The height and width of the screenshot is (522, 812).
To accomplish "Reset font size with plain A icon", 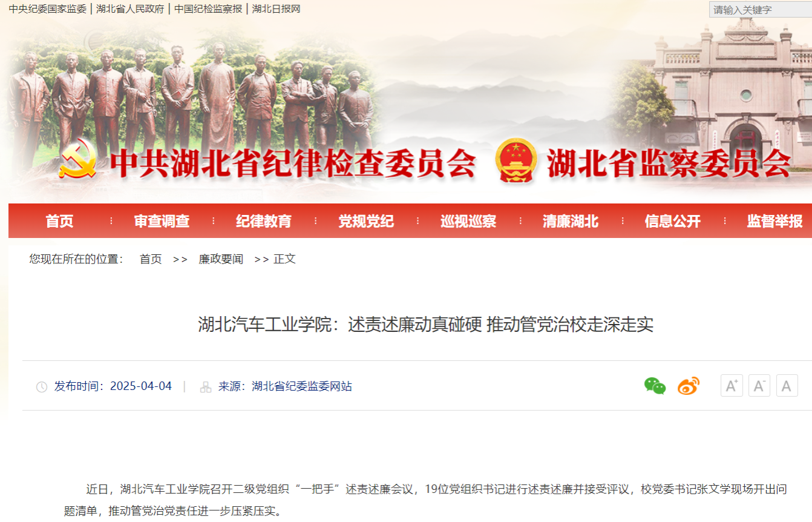I will click(787, 386).
